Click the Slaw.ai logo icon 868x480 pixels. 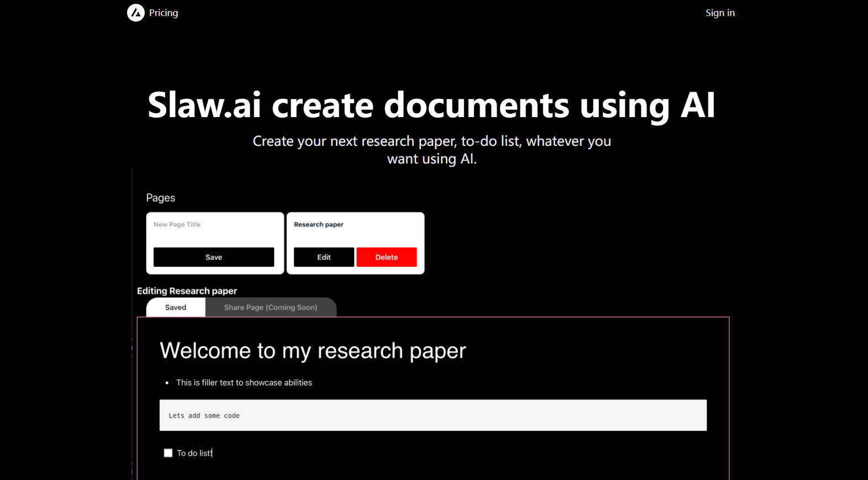click(x=136, y=13)
